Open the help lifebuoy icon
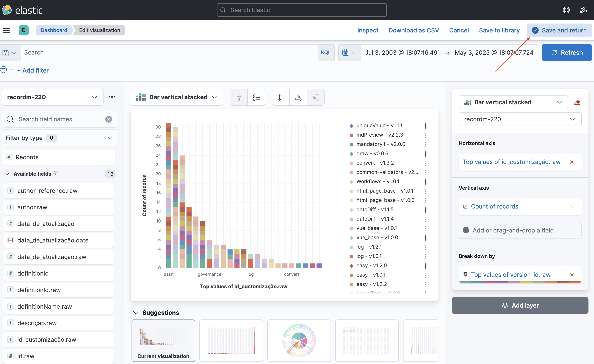The height and width of the screenshot is (364, 594). click(566, 10)
